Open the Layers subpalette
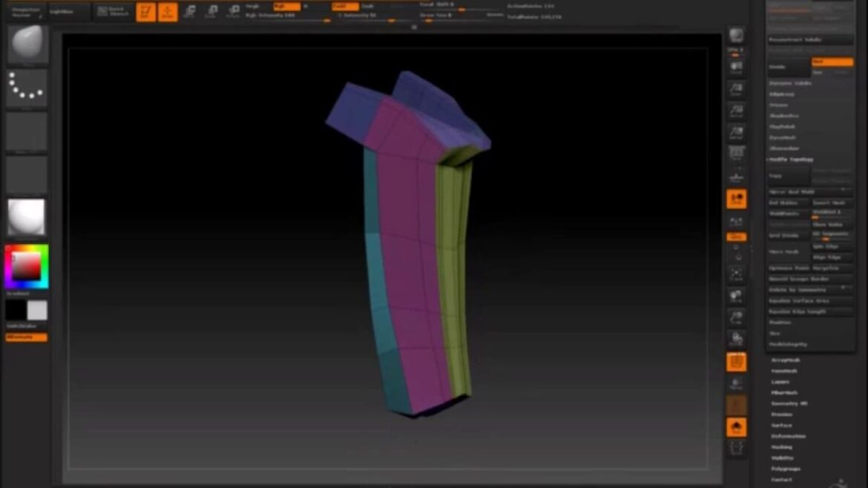Screen dimensions: 868x488 click(780, 382)
